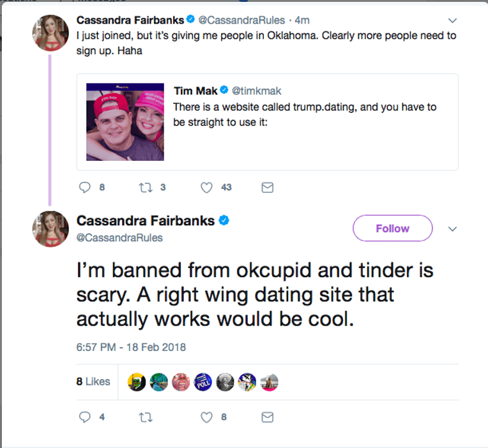Screen dimensions: 488x448
Task: Open the 4m timestamp on first tweet
Action: click(302, 20)
